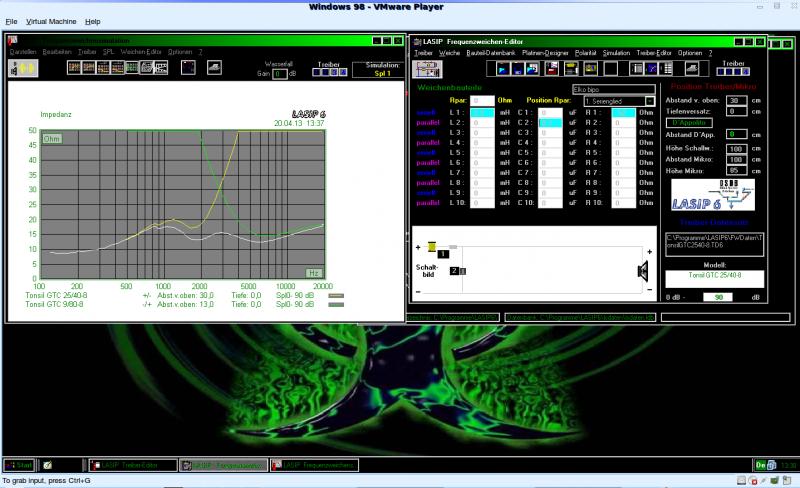
Task: Select the yellow coil component in Schaltbild
Action: tap(431, 246)
